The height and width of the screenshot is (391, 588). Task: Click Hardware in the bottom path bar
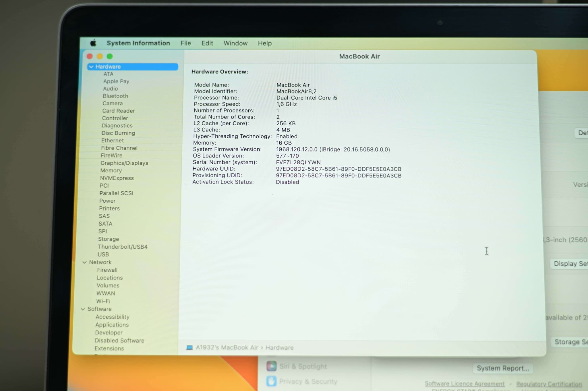click(x=279, y=348)
